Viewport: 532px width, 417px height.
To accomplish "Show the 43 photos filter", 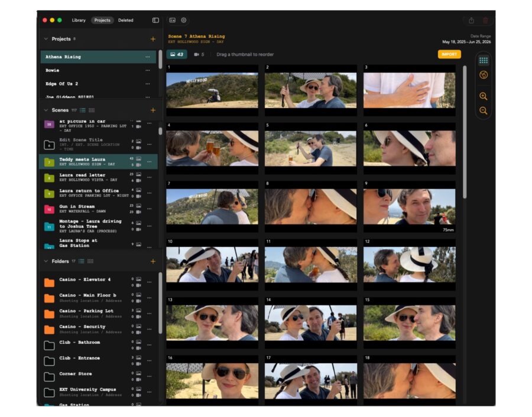I will point(177,54).
